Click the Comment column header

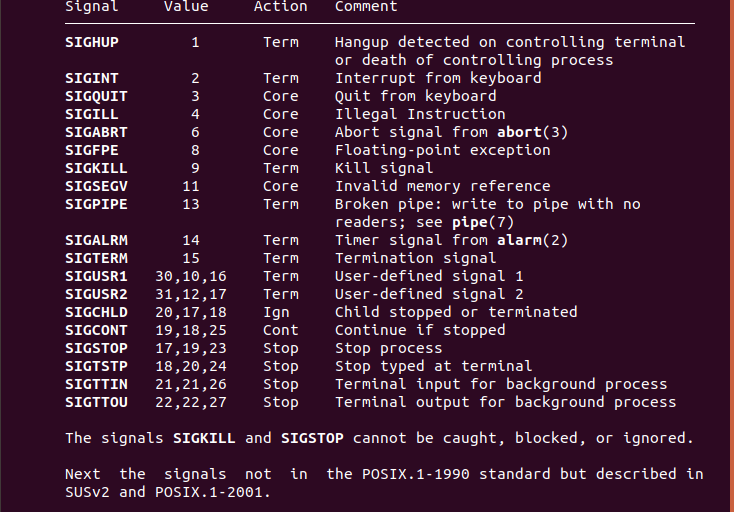[366, 7]
